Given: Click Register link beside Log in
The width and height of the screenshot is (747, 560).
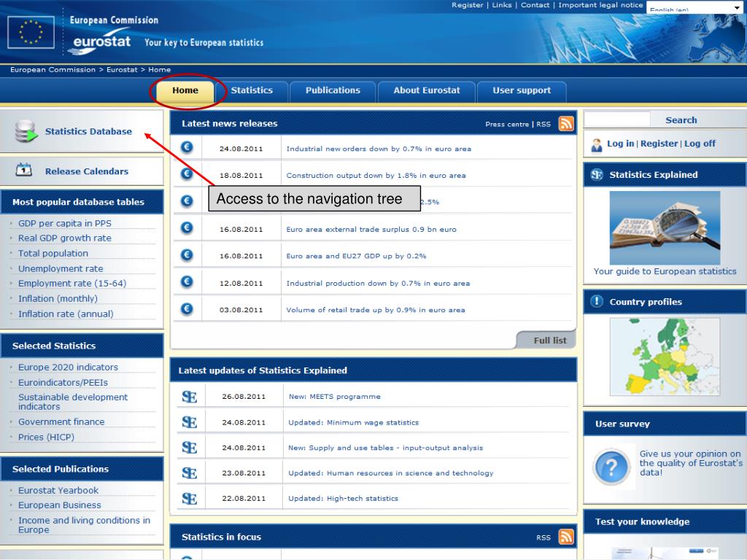Looking at the screenshot, I should [659, 144].
